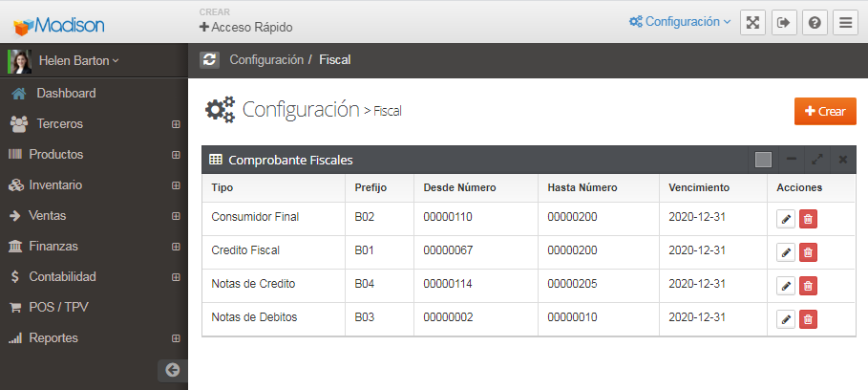
Task: Click the refresh icon beside breadcrumb
Action: 209,60
